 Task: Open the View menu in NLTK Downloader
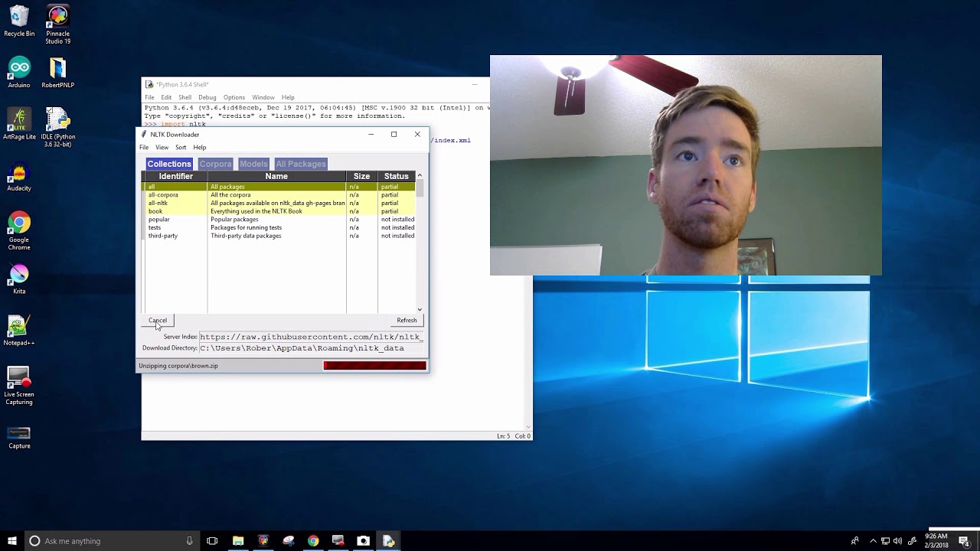(162, 147)
